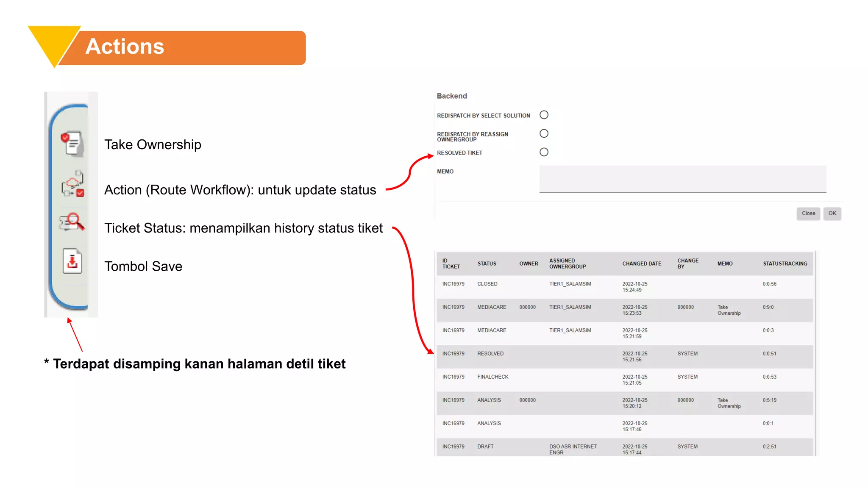Click the Owner column header

[529, 263]
